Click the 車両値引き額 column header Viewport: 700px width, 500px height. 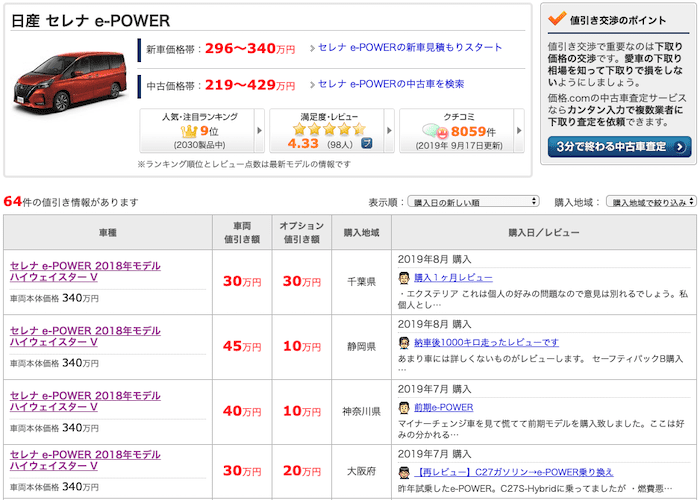242,232
